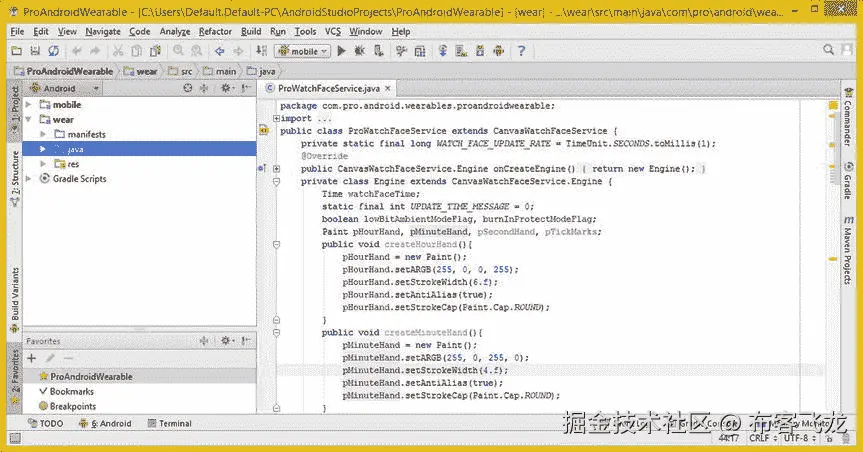Click the Find magnifier icon
This screenshot has width=863, height=452.
178,51
